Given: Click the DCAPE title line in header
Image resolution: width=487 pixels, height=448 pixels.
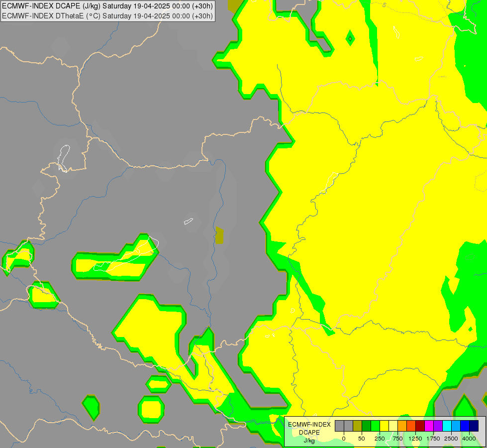Looking at the screenshot, I should click(107, 6).
